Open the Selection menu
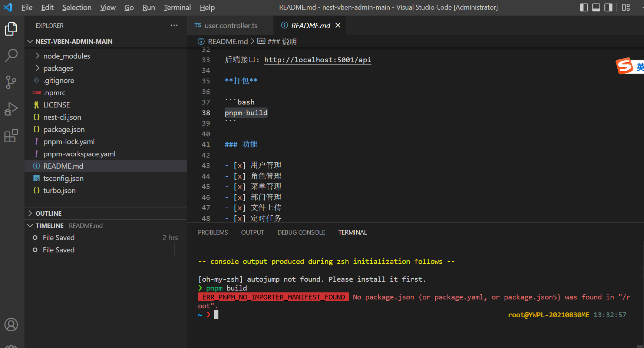 click(x=77, y=7)
